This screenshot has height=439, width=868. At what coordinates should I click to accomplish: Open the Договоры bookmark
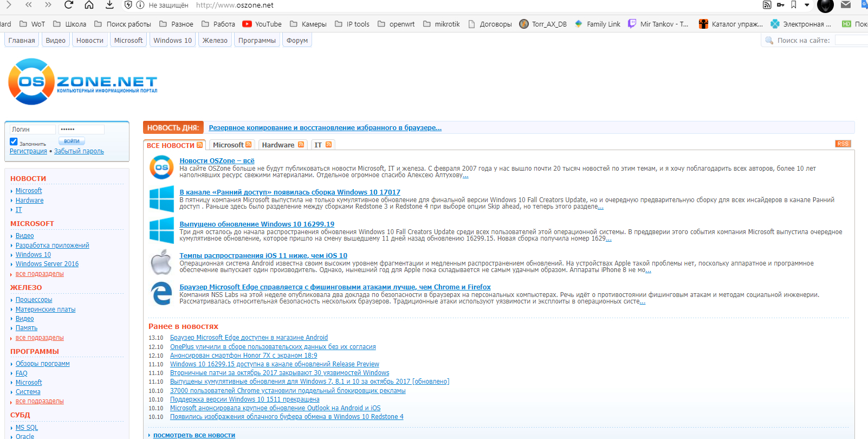pyautogui.click(x=490, y=24)
